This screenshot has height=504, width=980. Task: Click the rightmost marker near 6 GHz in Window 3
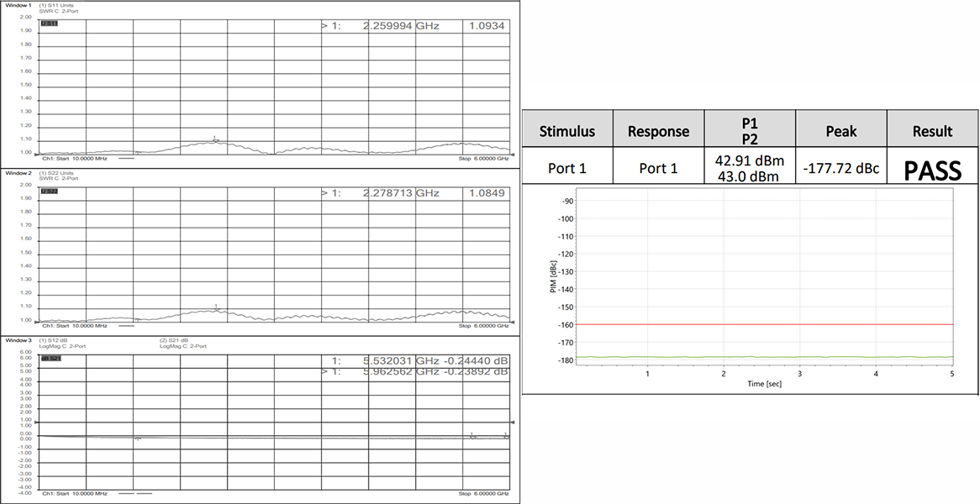pyautogui.click(x=506, y=436)
